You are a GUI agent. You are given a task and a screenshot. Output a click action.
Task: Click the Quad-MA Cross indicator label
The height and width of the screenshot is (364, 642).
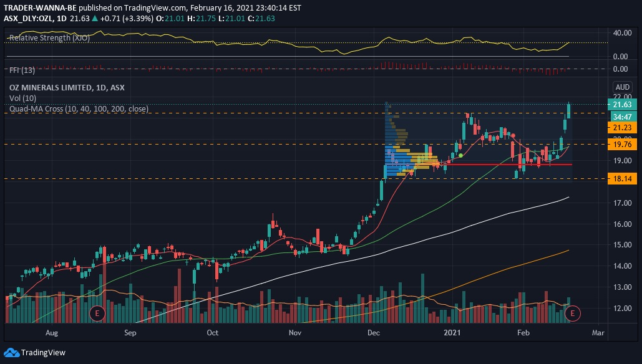point(79,109)
